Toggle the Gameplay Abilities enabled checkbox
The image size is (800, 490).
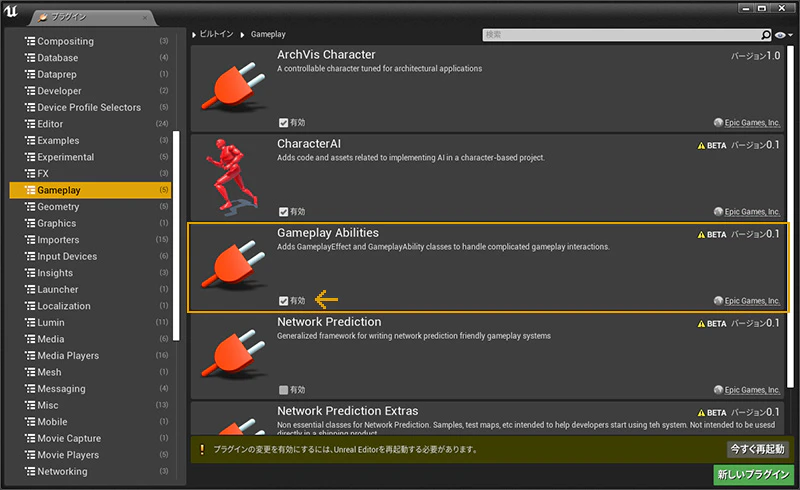pos(283,301)
